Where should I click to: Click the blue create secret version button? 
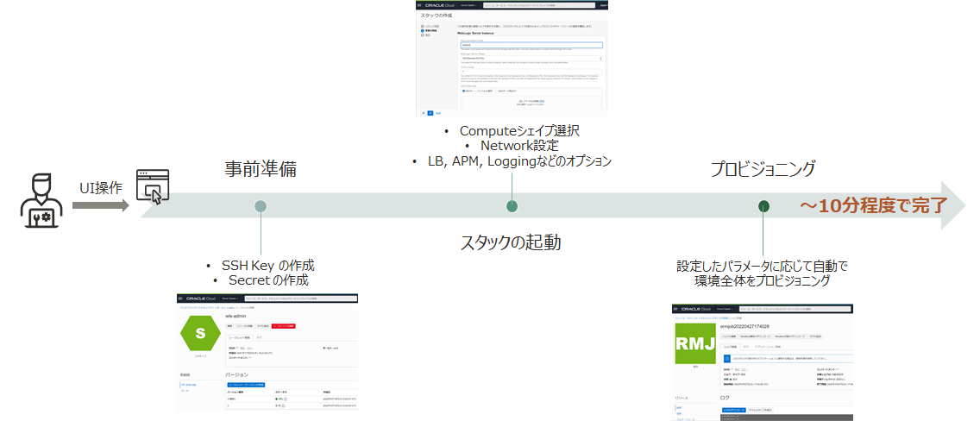(x=246, y=385)
